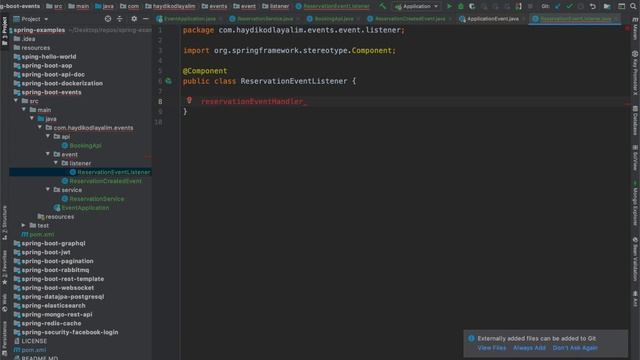Collapse the listener package
Viewport: 640px width, 360px height.
pyautogui.click(x=56, y=163)
